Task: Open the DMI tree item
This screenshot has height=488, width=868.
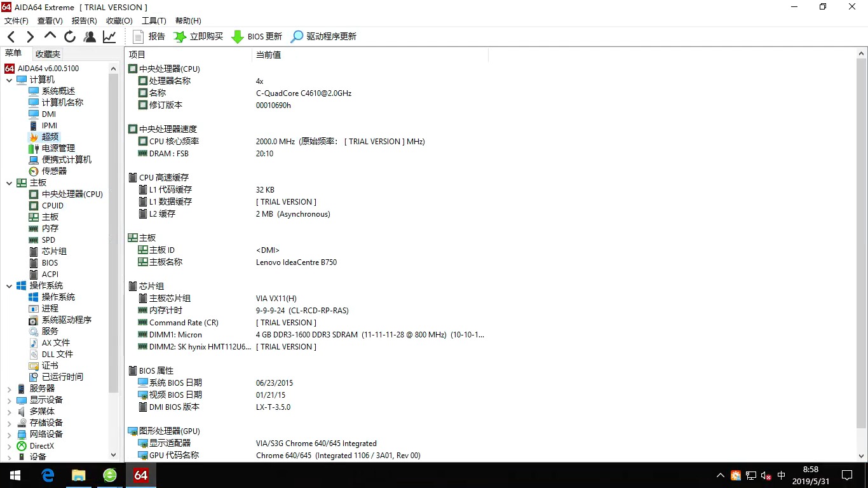Action: pos(43,114)
